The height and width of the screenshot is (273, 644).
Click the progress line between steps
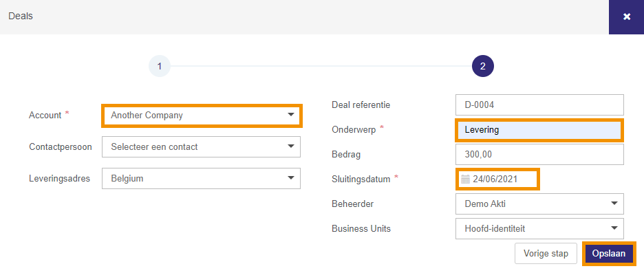pos(321,66)
